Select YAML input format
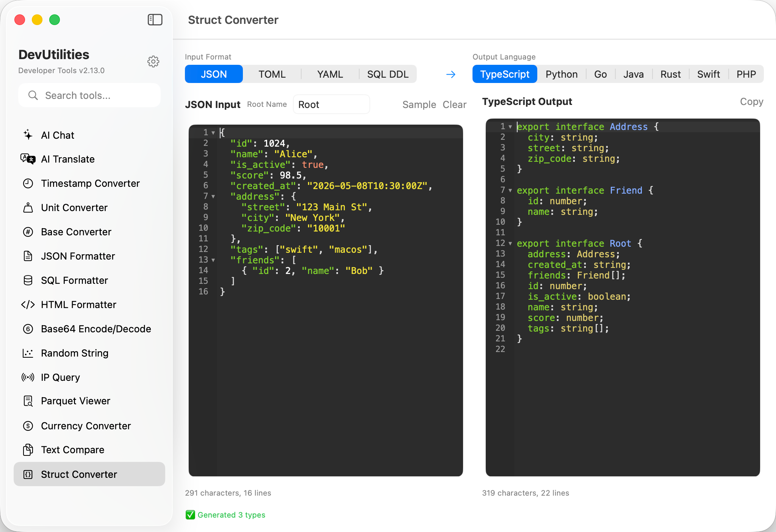 coord(330,74)
